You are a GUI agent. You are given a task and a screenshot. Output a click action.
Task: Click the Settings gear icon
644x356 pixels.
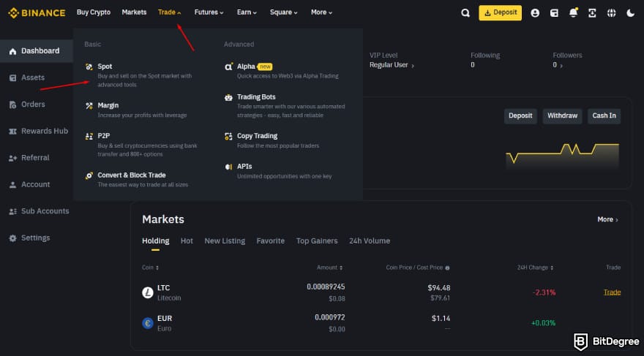tap(12, 238)
